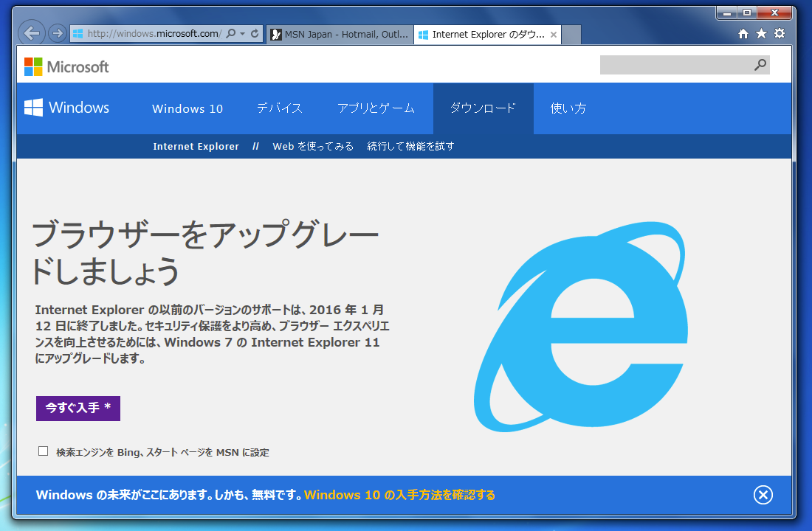Screen dimensions: 812x531
Task: Open the デバイス menu item
Action: [x=280, y=108]
